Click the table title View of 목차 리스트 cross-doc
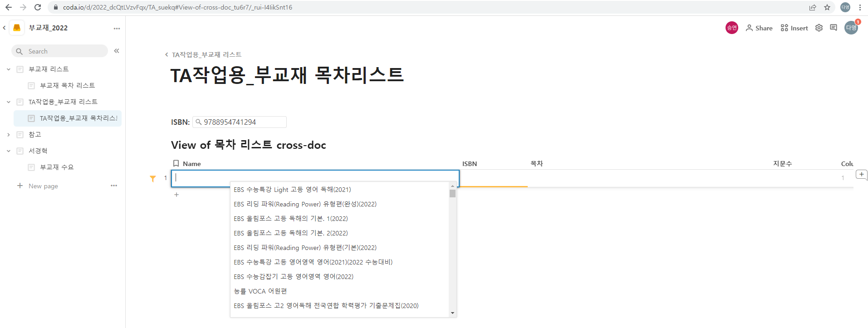 pyautogui.click(x=249, y=145)
